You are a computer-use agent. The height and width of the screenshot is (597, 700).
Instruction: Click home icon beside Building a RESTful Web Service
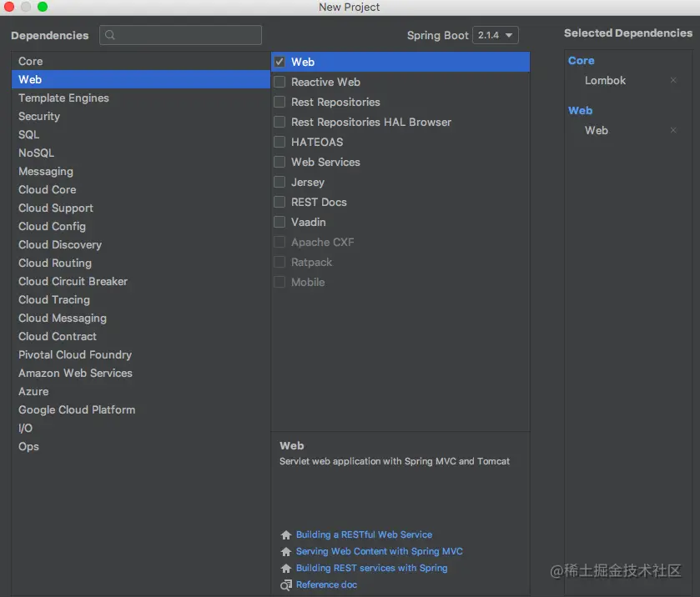coord(286,534)
